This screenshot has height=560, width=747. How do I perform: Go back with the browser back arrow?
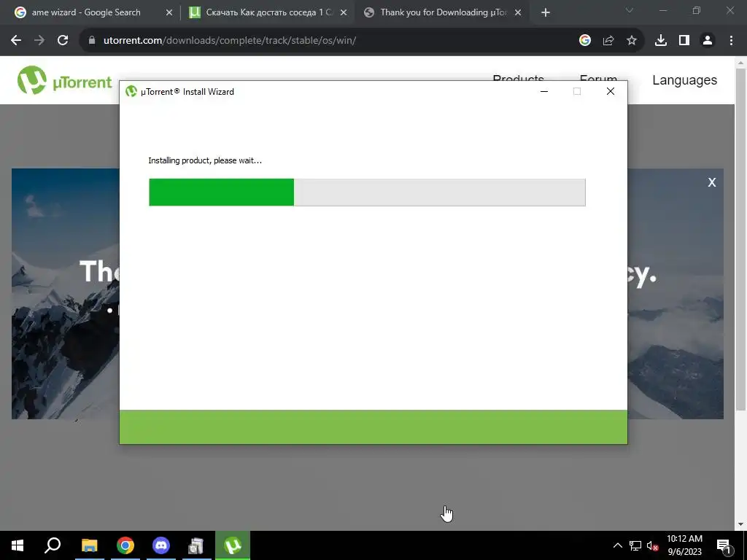coord(16,41)
